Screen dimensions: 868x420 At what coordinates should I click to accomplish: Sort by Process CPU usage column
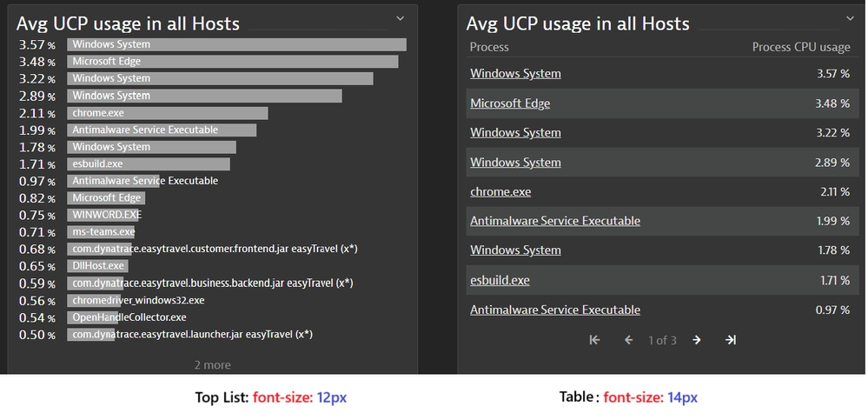(800, 47)
